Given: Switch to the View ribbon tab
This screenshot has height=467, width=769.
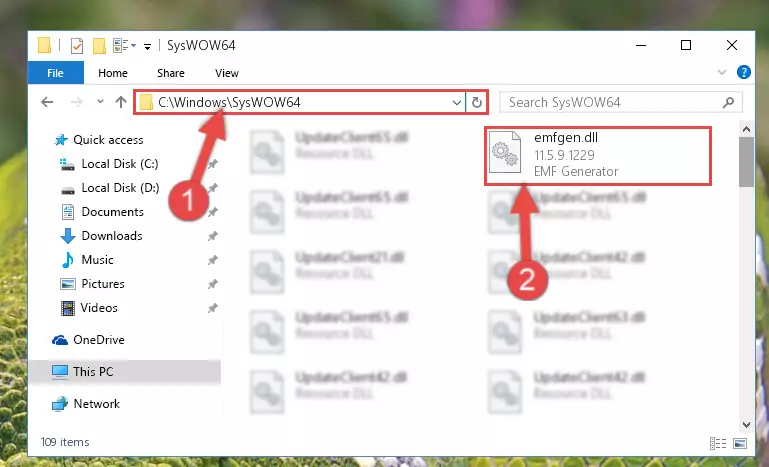Looking at the screenshot, I should click(x=227, y=73).
